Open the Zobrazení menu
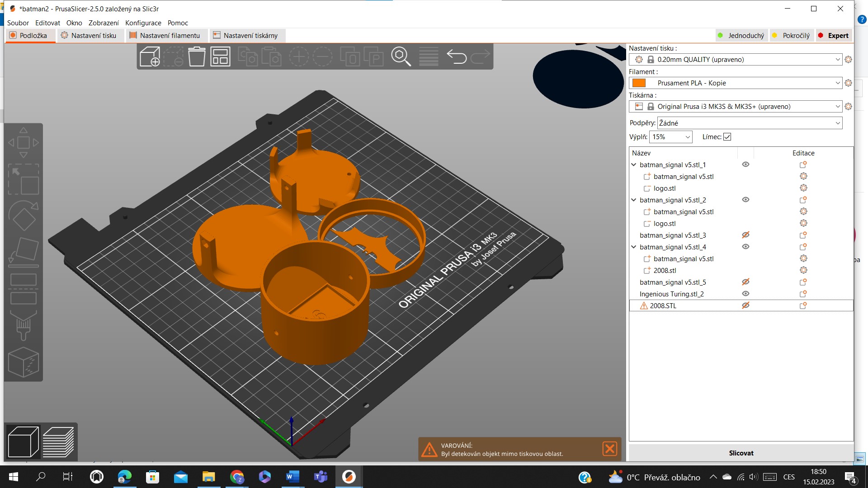This screenshot has height=488, width=868. [x=104, y=23]
